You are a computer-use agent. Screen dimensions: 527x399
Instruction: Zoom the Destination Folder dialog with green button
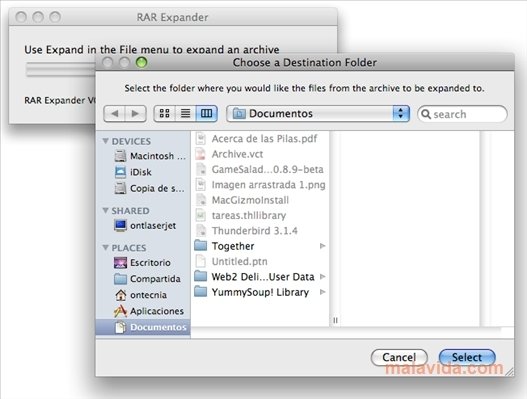(141, 62)
